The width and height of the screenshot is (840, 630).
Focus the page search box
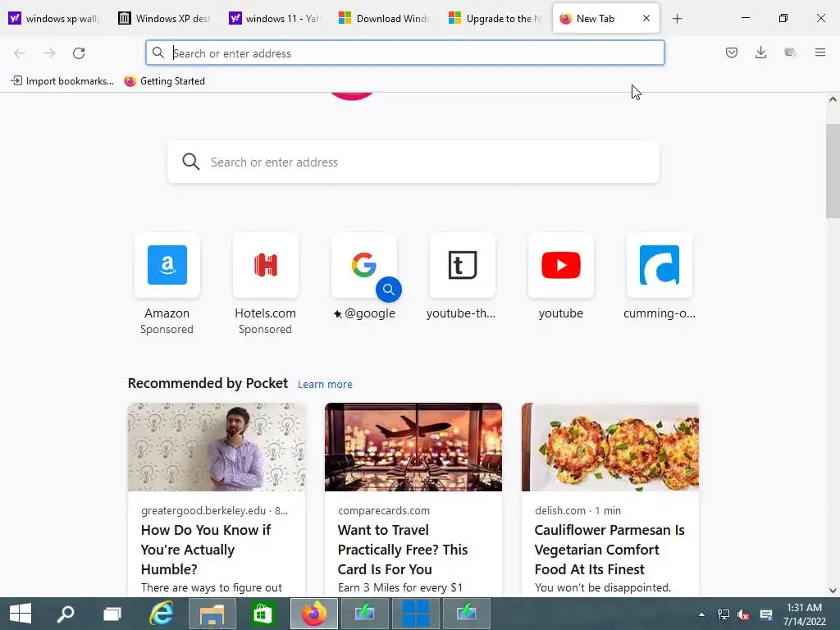[413, 162]
